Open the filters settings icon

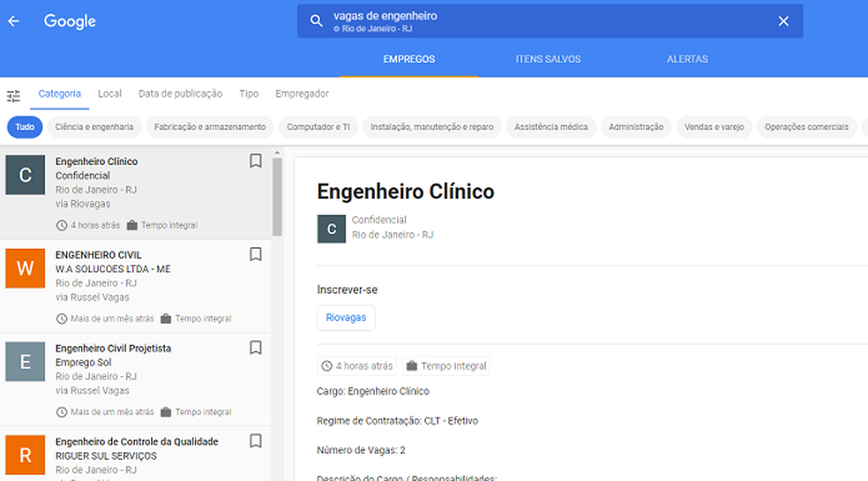click(x=13, y=96)
